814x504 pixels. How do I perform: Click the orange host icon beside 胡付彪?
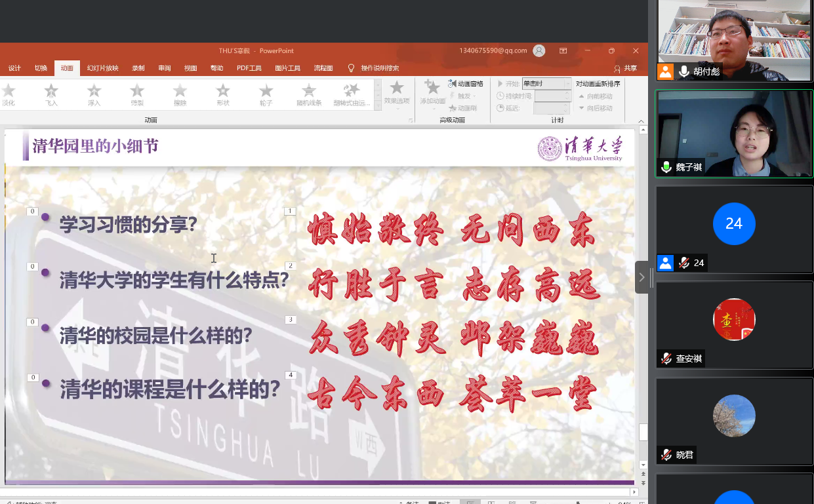[x=666, y=71]
